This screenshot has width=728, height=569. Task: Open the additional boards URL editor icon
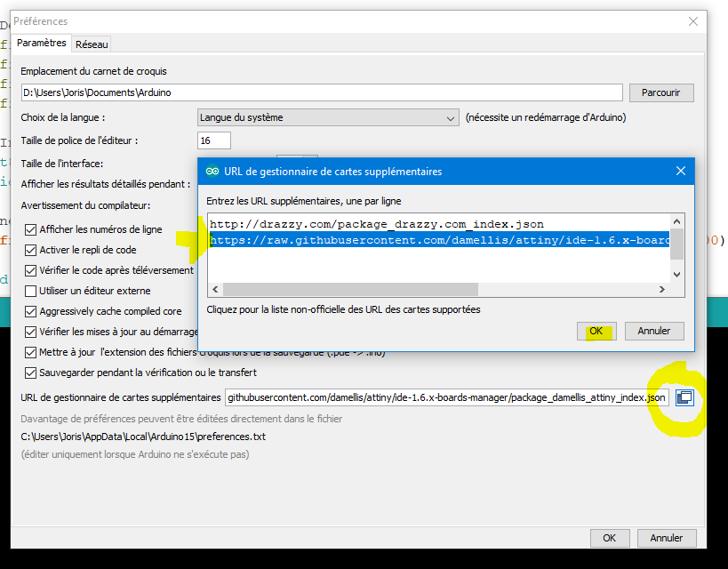(684, 397)
